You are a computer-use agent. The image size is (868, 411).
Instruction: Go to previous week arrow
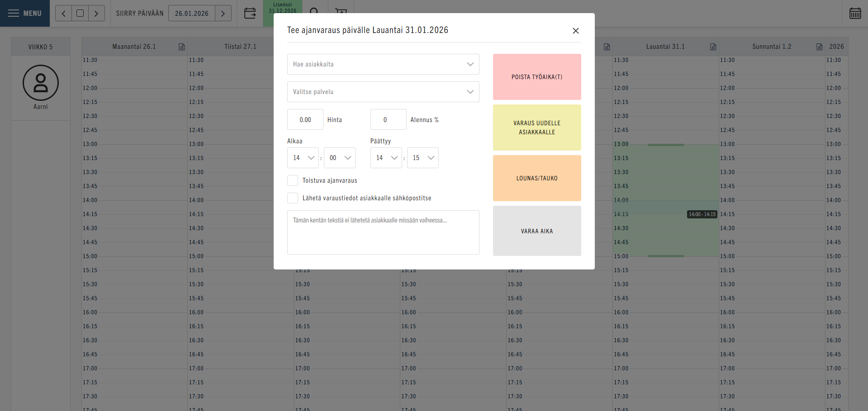(64, 14)
